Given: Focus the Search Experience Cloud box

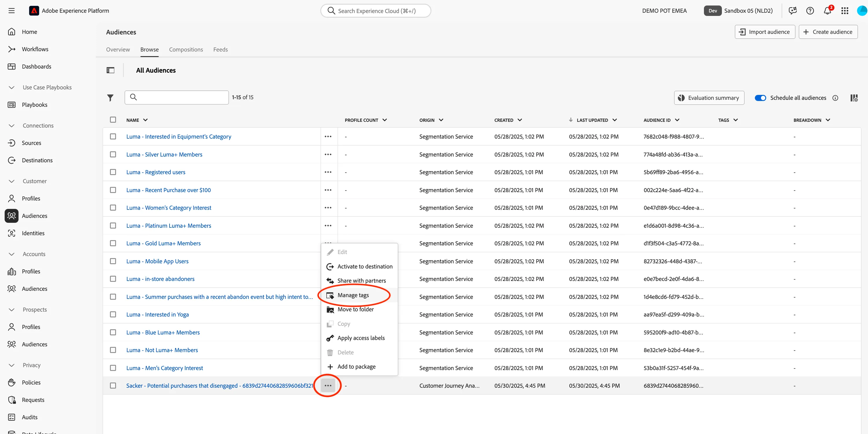Looking at the screenshot, I should 376,11.
